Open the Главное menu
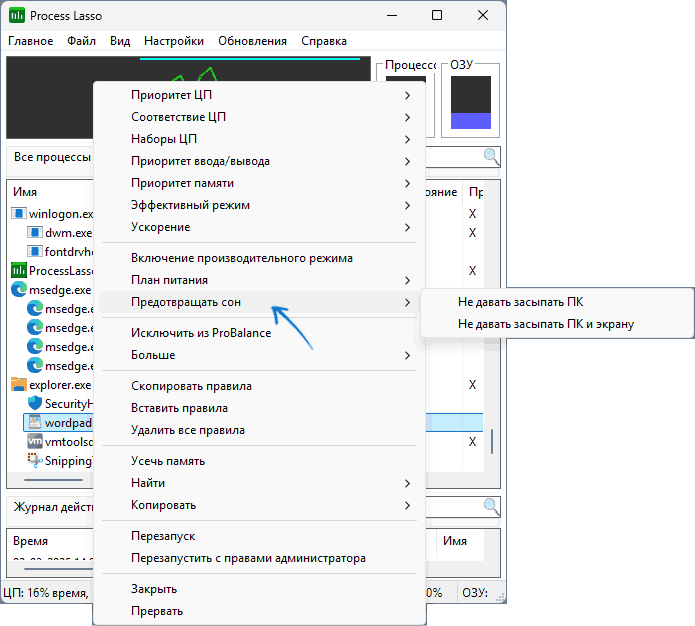 coord(31,41)
